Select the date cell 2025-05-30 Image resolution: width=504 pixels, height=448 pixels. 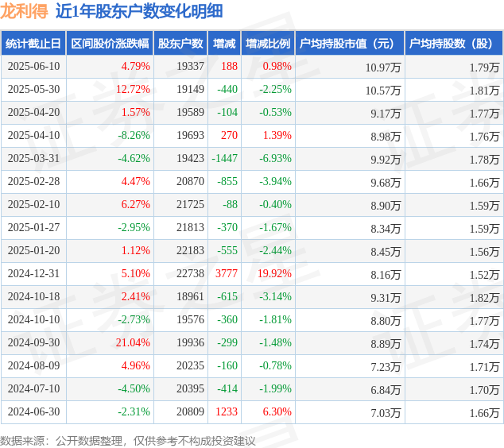33,89
